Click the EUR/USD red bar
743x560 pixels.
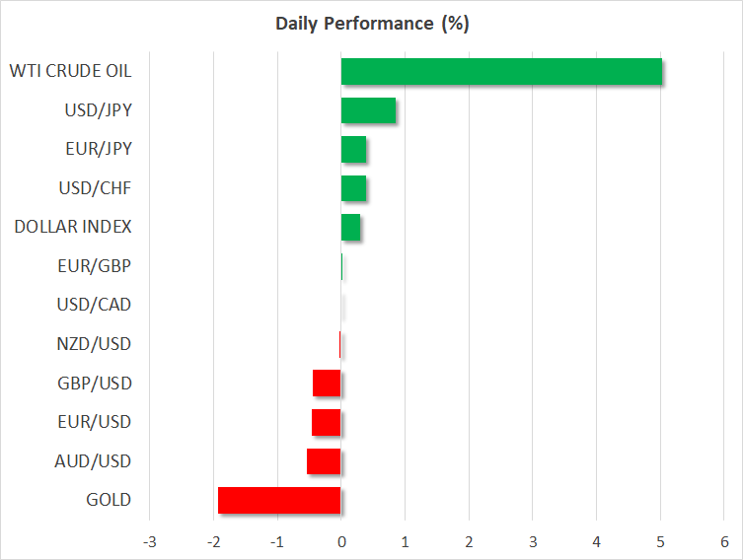pos(327,422)
